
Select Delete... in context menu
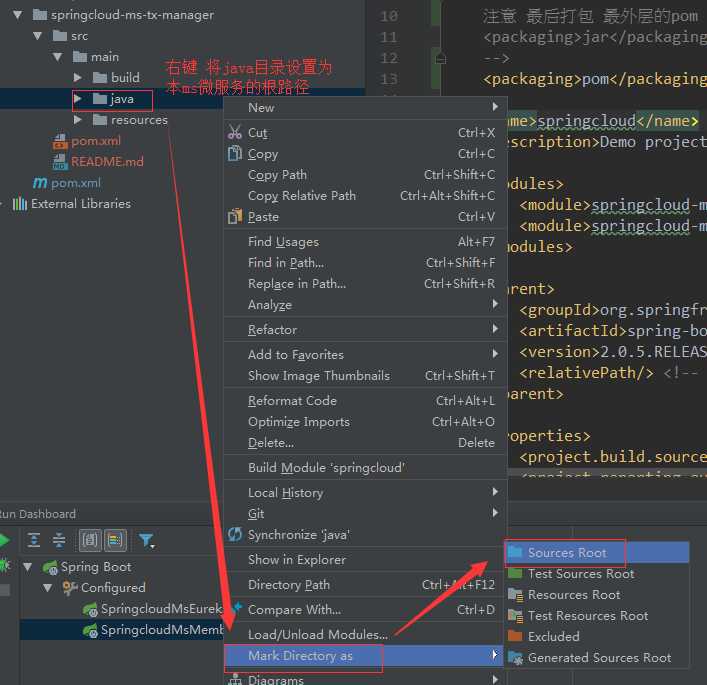click(365, 443)
